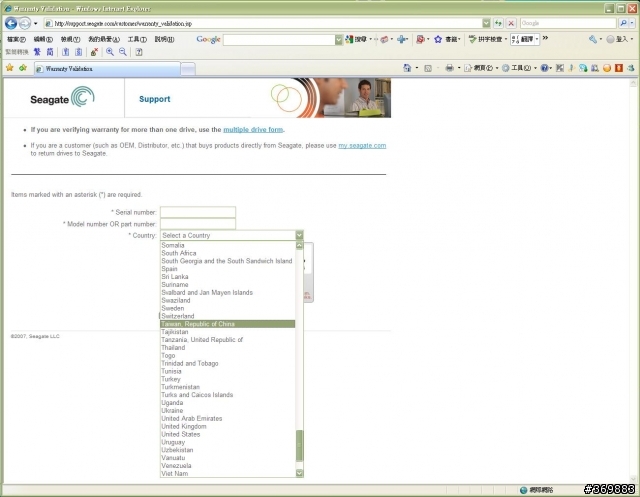Click the question mark help icon in conversion toolbar
The width and height of the screenshot is (640, 497).
click(x=139, y=52)
